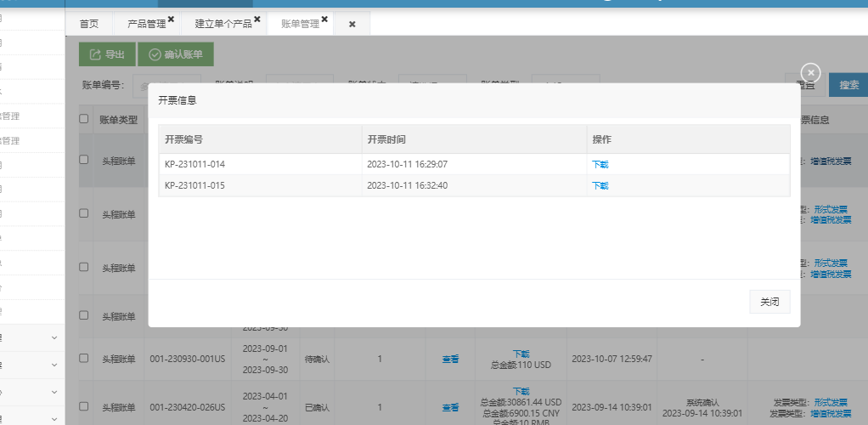This screenshot has height=425, width=868.
Task: Select the KP-231011-015 invoice number cell
Action: tap(260, 185)
